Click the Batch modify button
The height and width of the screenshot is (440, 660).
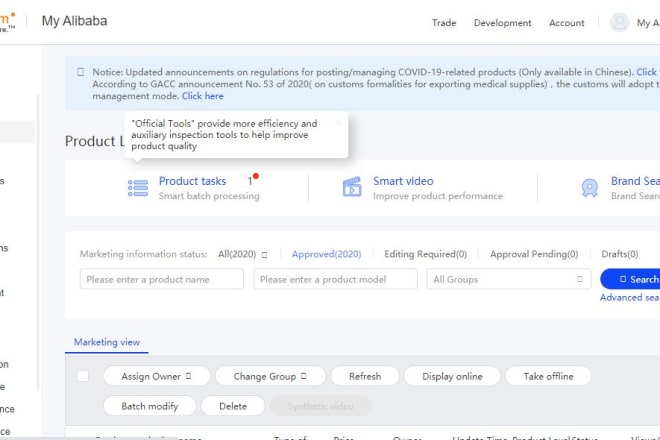[x=149, y=406]
